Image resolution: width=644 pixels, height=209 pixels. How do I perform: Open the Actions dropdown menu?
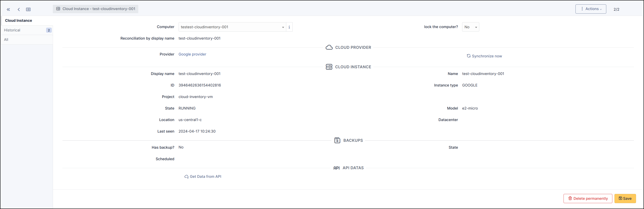click(x=591, y=9)
